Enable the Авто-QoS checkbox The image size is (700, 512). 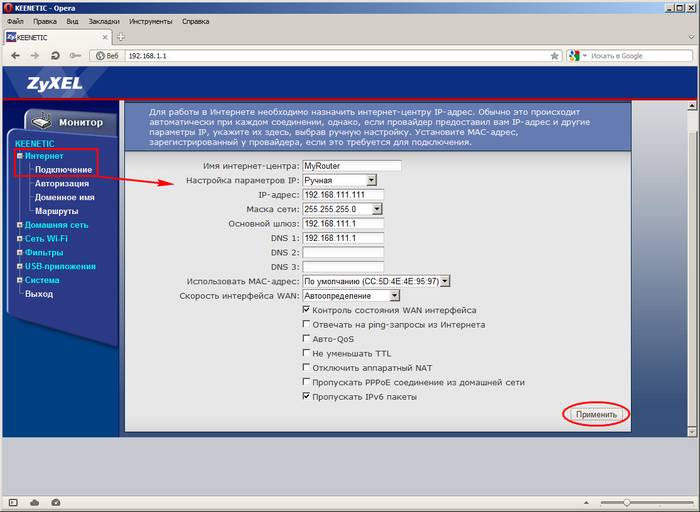tap(306, 339)
